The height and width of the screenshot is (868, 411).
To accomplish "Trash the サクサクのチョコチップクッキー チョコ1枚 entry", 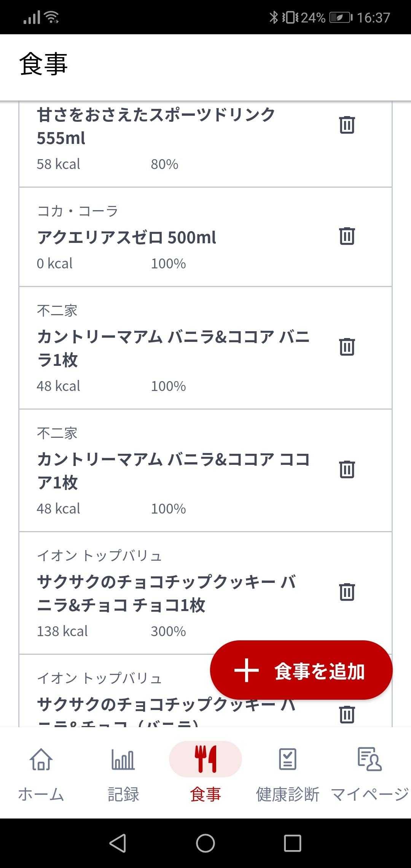I will click(347, 592).
